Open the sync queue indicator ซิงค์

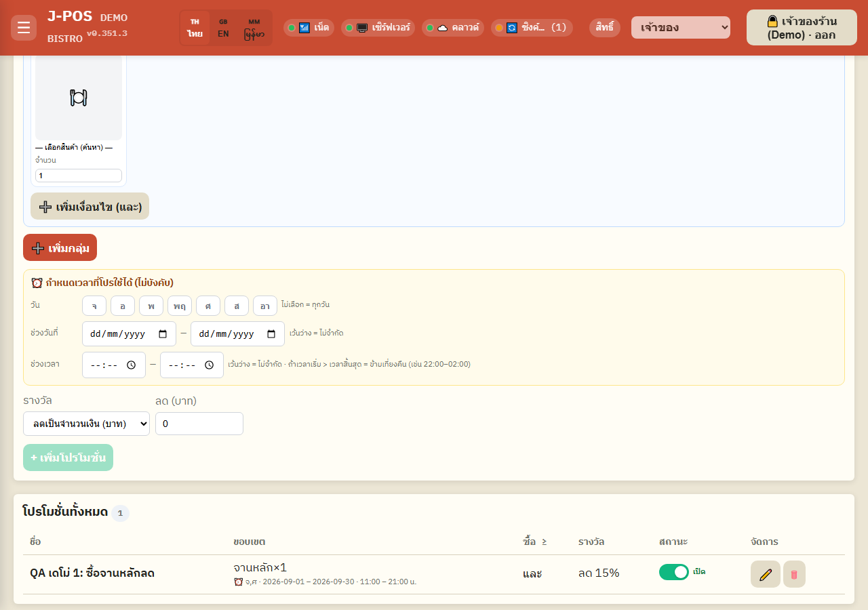[x=532, y=28]
